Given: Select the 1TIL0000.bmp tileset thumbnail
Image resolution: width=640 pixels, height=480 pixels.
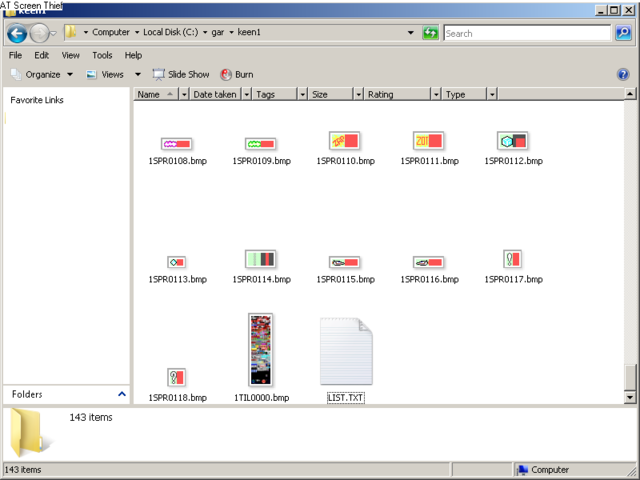Looking at the screenshot, I should [x=261, y=349].
